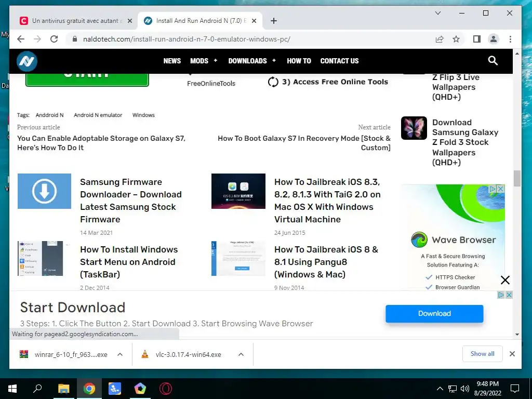
Task: Open the tab search chevron in title bar
Action: coord(438,13)
